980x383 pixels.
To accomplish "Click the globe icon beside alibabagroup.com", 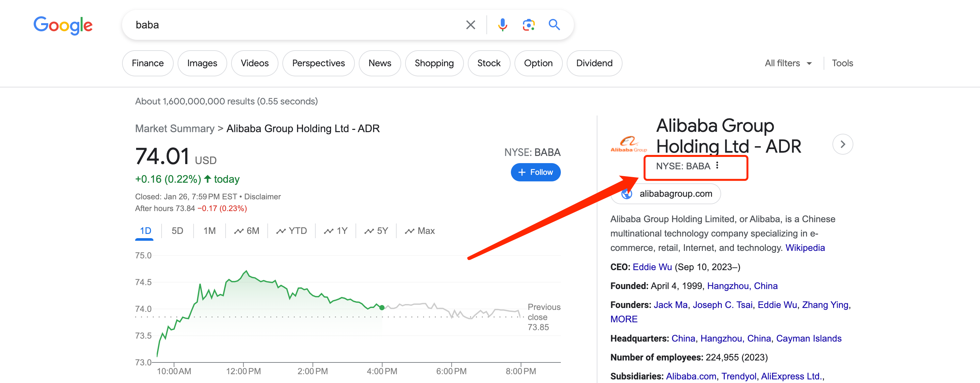I will click(626, 194).
